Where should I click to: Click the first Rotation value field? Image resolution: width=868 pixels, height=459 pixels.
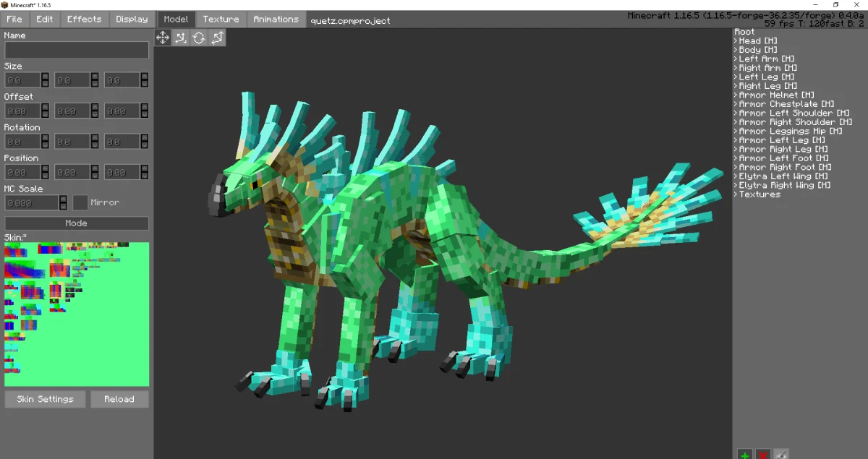22,142
